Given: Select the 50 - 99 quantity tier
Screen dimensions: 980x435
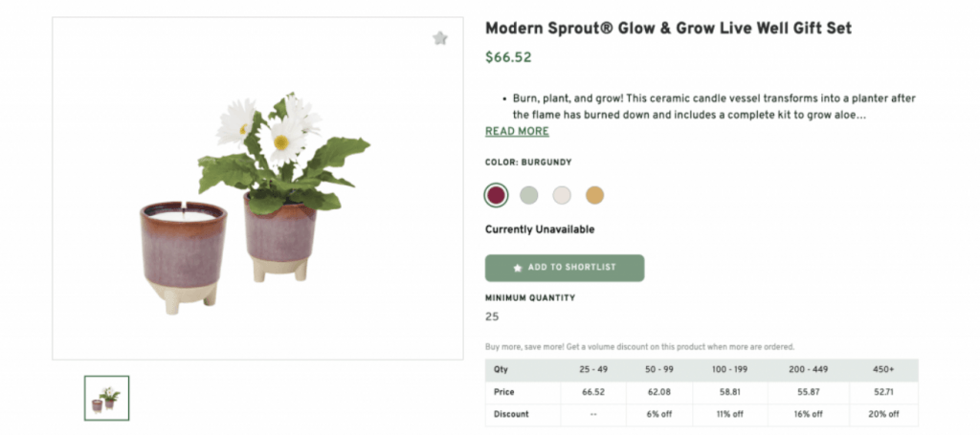Looking at the screenshot, I should point(659,370).
